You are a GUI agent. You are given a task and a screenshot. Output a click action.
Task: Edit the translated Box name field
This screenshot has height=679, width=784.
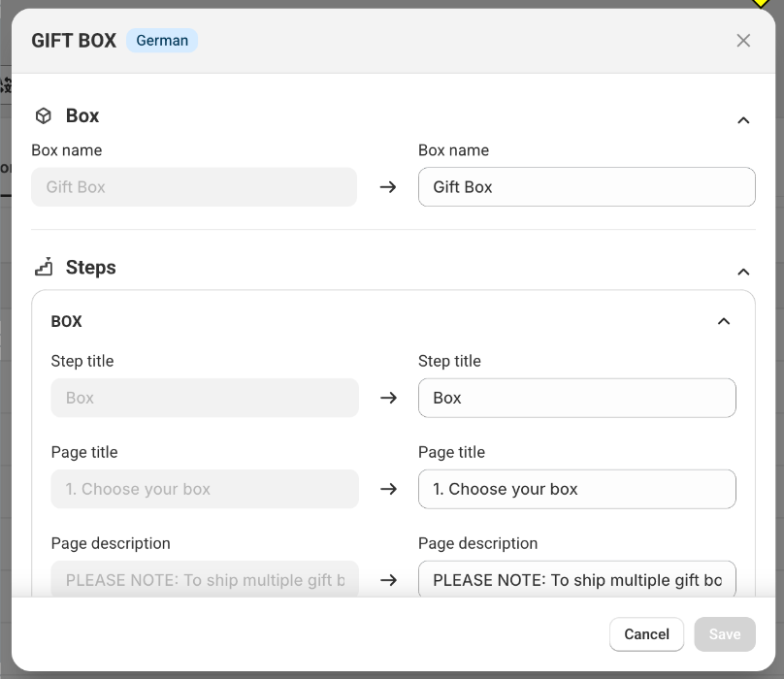(586, 187)
